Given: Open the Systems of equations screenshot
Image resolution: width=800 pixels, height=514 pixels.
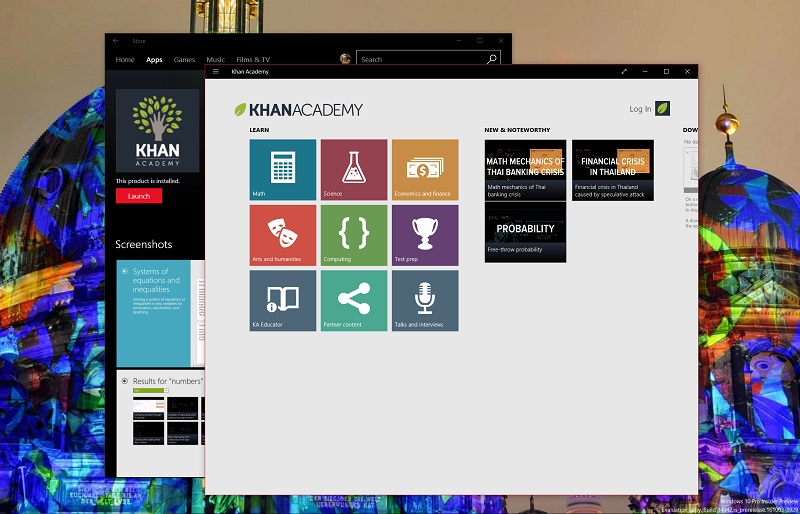Looking at the screenshot, I should 161,313.
